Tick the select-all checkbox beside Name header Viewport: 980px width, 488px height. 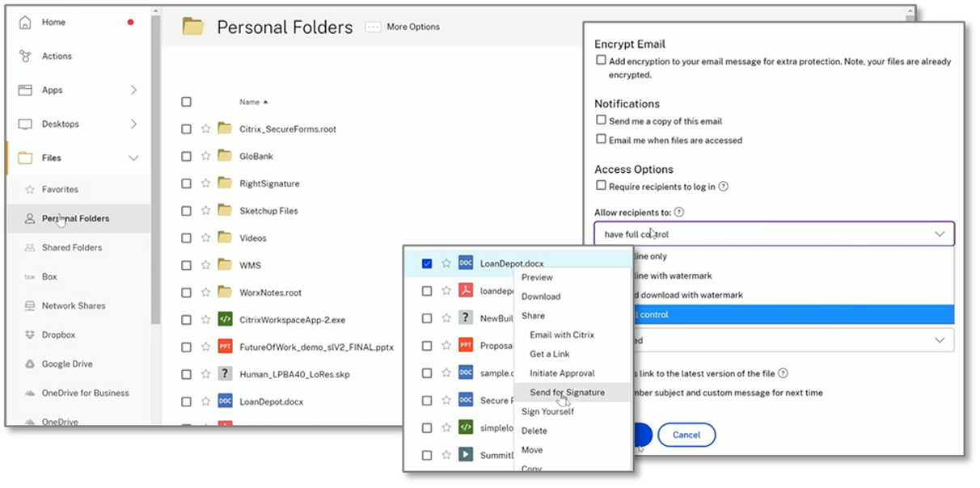[x=187, y=102]
